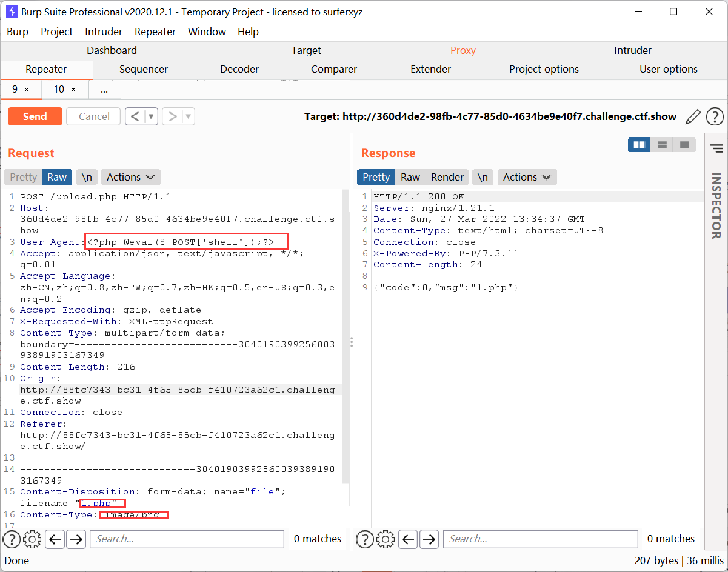Switch to User options tab
The height and width of the screenshot is (572, 728).
669,69
